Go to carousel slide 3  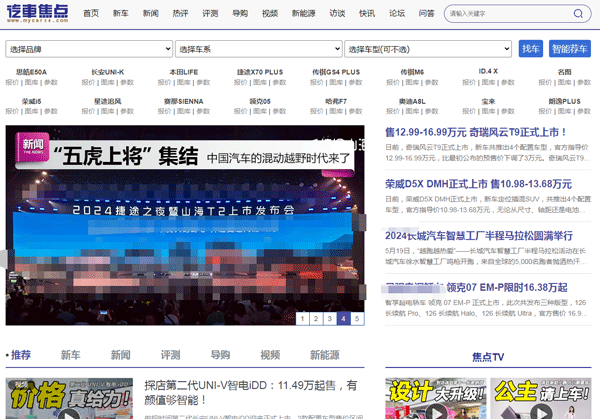click(330, 318)
